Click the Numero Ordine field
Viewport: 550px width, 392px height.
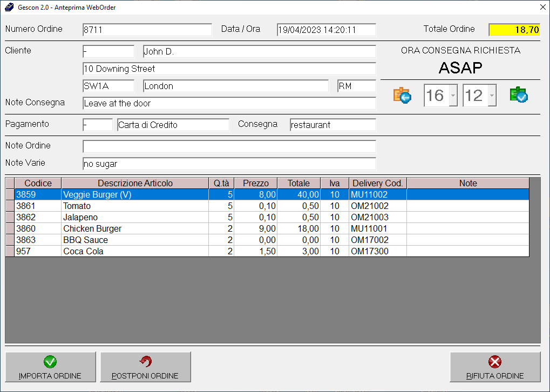[x=147, y=30]
